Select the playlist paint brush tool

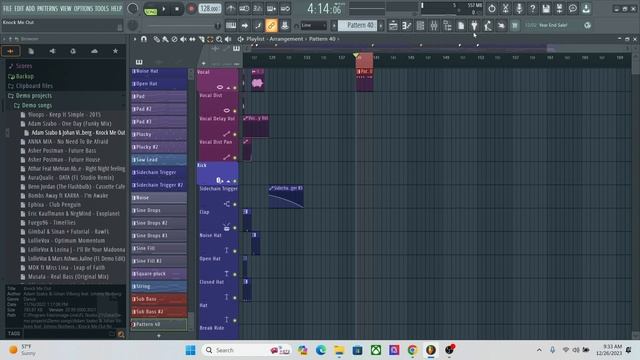tap(165, 39)
